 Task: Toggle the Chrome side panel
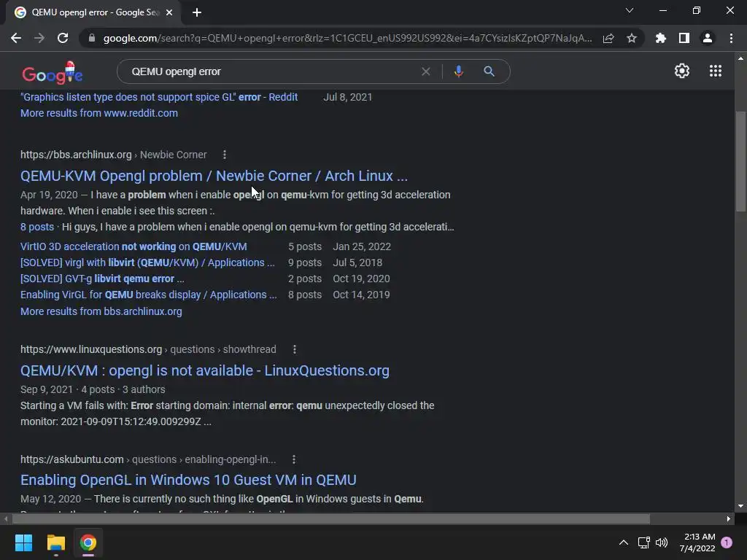pyautogui.click(x=684, y=38)
